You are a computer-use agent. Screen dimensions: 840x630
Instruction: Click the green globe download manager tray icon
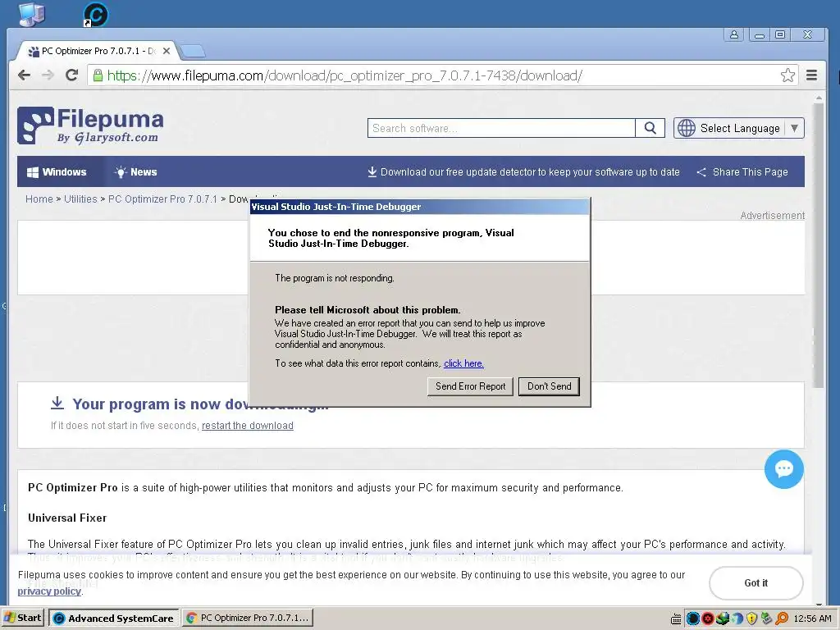point(722,619)
